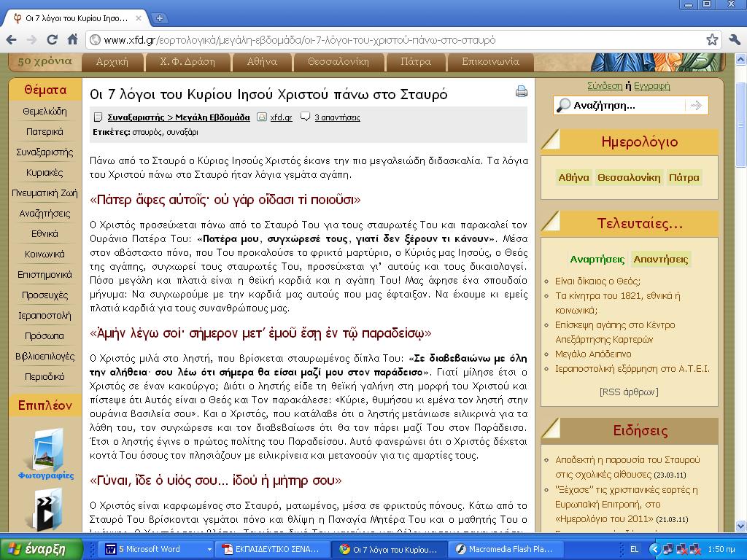Viewport: 747px width, 560px height.
Task: Switch to Αναρτήσεις tab
Action: tap(597, 259)
